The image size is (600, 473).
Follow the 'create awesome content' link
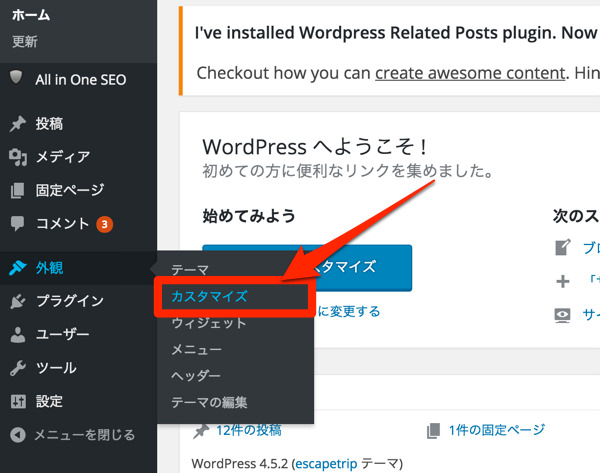(x=470, y=73)
